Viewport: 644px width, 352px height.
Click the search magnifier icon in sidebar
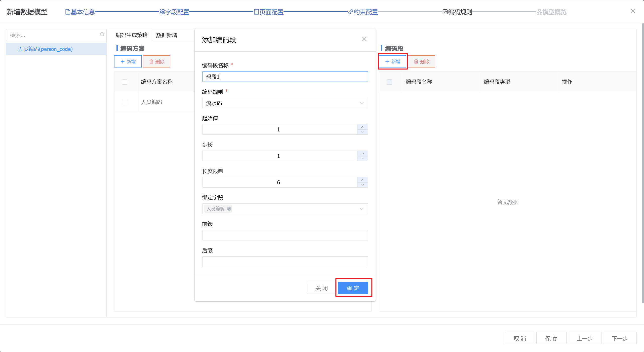pyautogui.click(x=102, y=34)
